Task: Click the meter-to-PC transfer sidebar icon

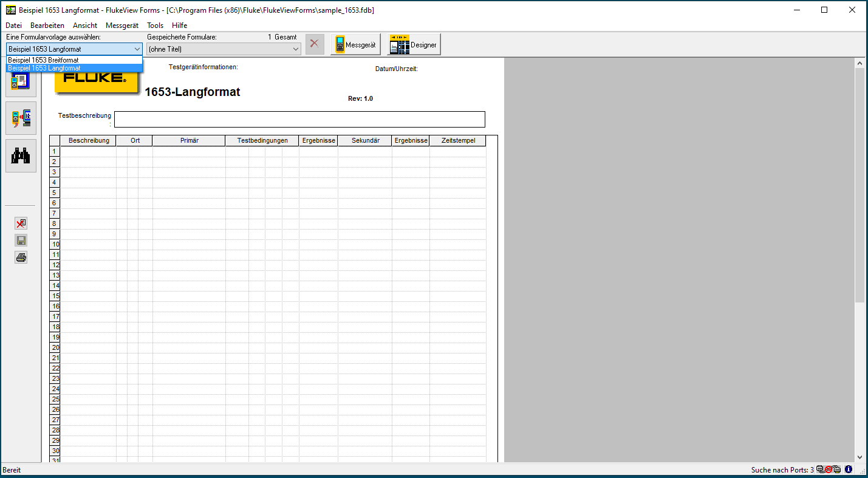Action: [x=21, y=118]
